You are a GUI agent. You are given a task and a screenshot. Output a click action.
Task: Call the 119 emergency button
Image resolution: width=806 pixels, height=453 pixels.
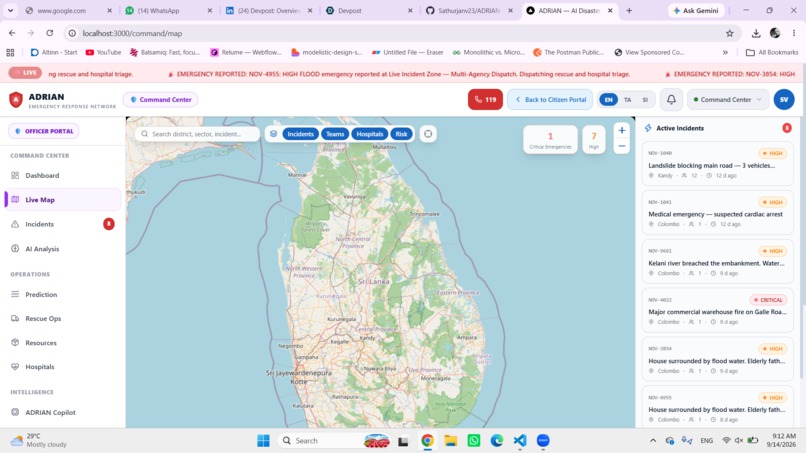[x=485, y=99]
